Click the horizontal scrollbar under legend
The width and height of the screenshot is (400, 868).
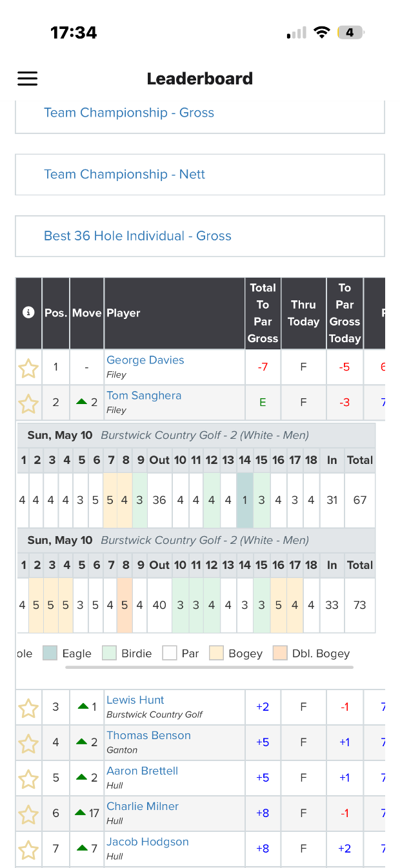(210, 668)
